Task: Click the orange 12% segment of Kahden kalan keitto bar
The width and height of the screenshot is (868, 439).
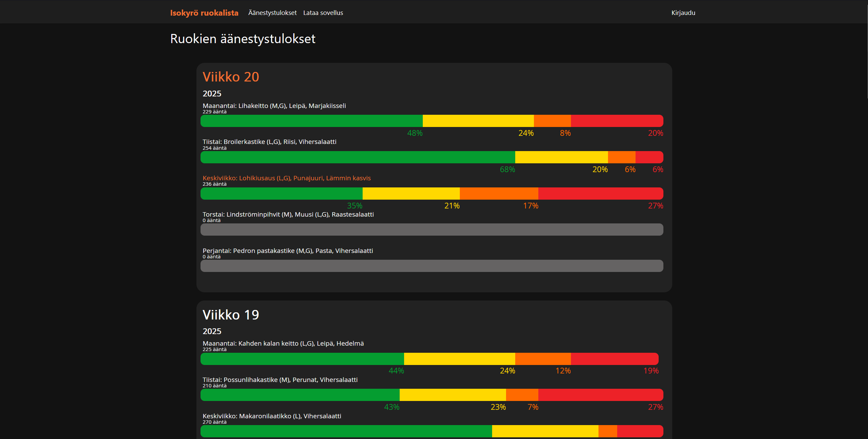Action: click(x=543, y=359)
